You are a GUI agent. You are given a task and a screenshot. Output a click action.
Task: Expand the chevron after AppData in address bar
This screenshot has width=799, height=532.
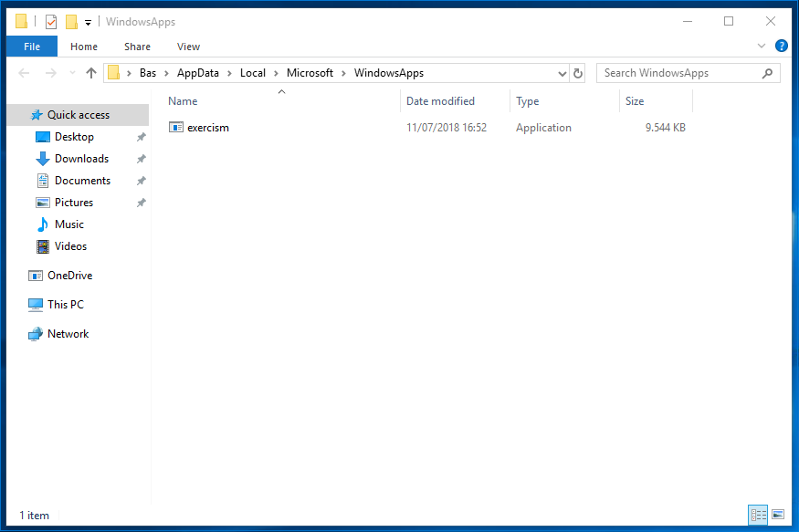pos(229,73)
